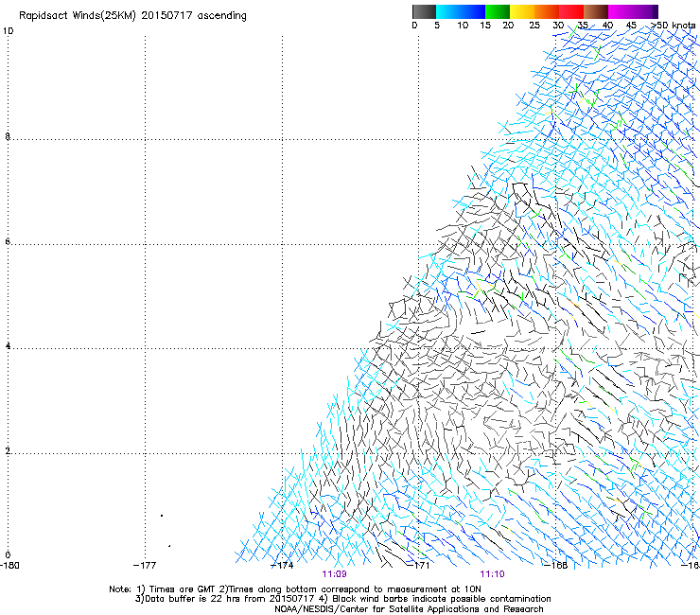Click the orange 25-30 knots color bar segment
The width and height of the screenshot is (700, 615).
click(547, 11)
